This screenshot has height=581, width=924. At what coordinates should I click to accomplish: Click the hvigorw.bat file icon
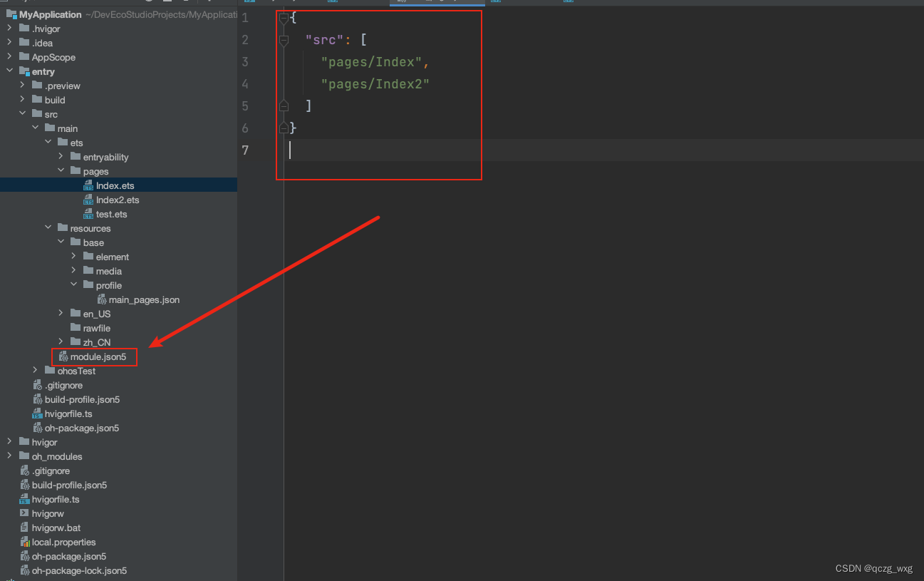24,528
